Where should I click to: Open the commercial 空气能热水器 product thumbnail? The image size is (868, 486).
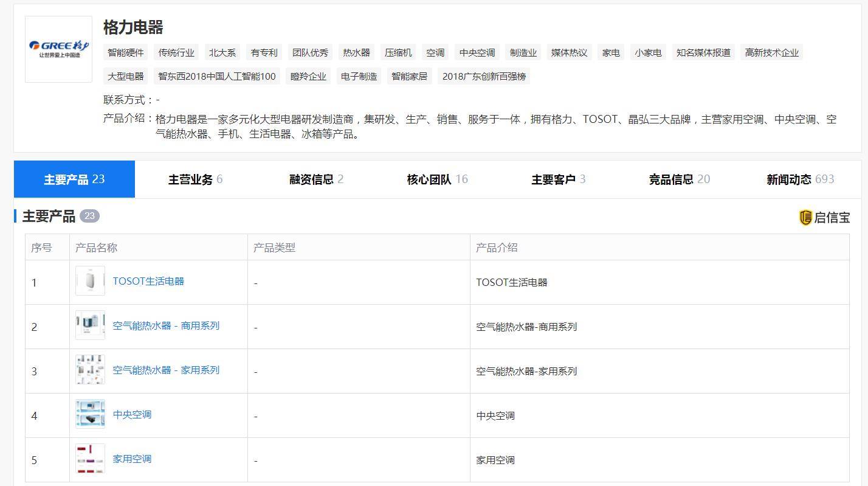click(x=90, y=325)
